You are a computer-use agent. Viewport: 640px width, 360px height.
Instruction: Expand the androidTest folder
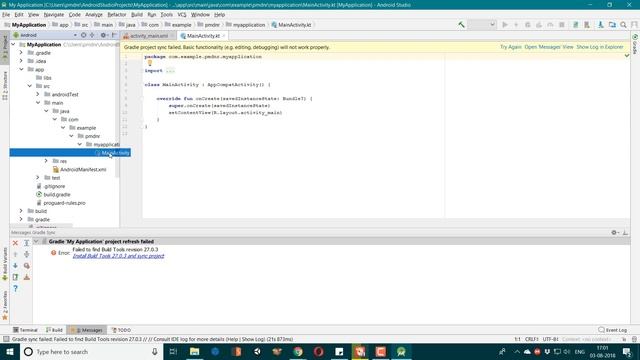[x=38, y=94]
